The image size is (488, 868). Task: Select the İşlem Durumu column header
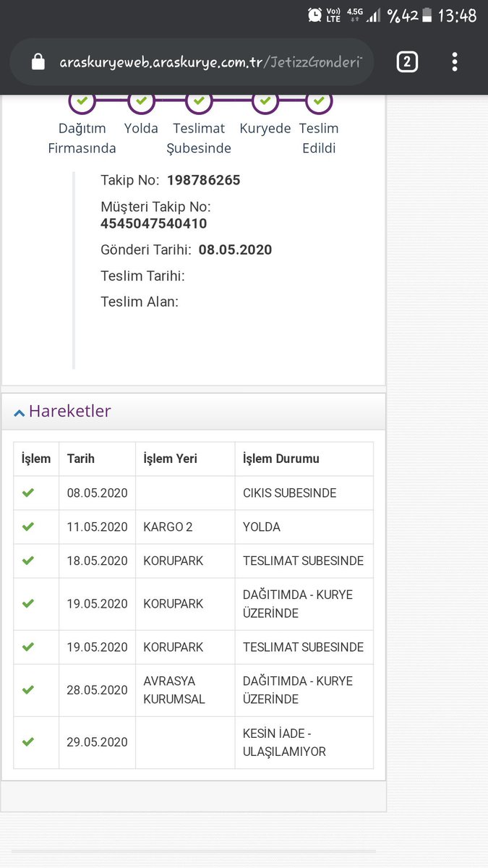[x=281, y=459]
